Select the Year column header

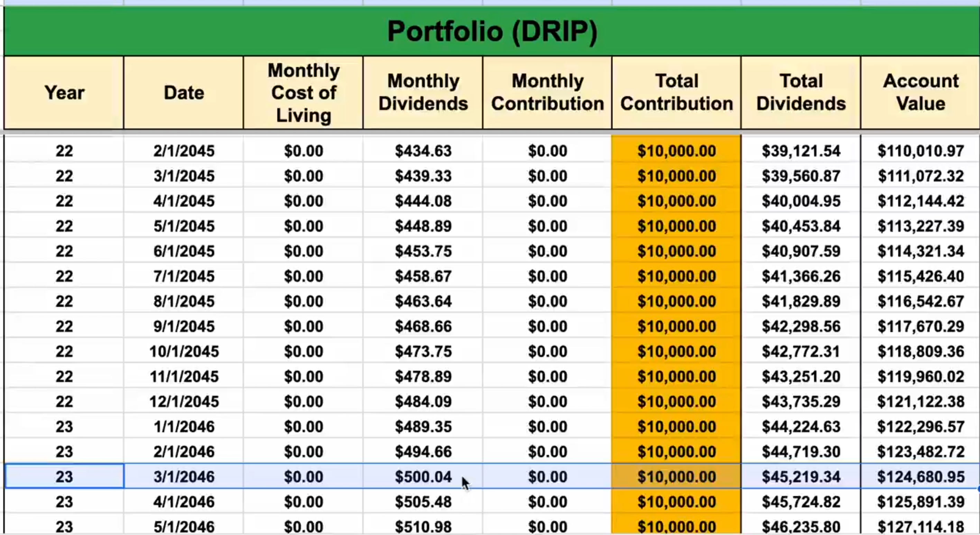point(64,93)
